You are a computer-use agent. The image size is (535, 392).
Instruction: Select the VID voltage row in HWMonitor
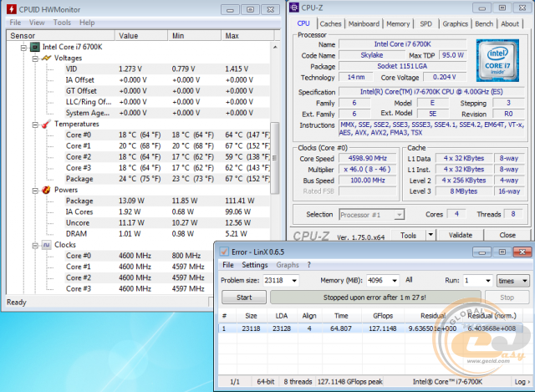[167, 69]
